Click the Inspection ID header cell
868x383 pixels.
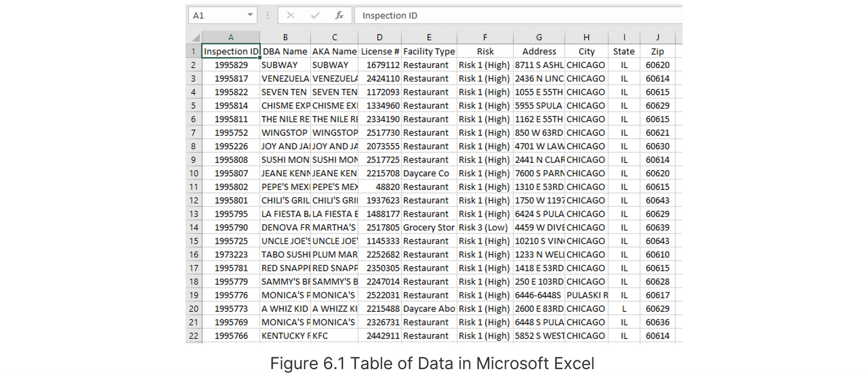coord(231,51)
